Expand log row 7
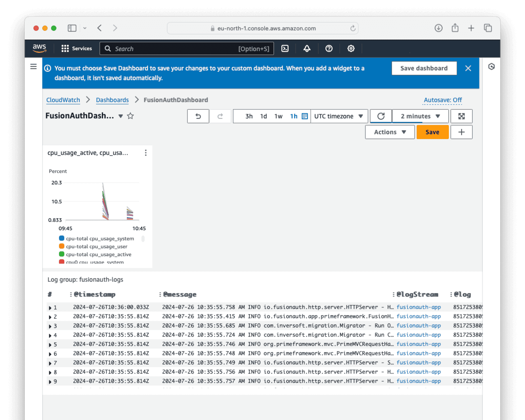525x420 pixels. [50, 363]
